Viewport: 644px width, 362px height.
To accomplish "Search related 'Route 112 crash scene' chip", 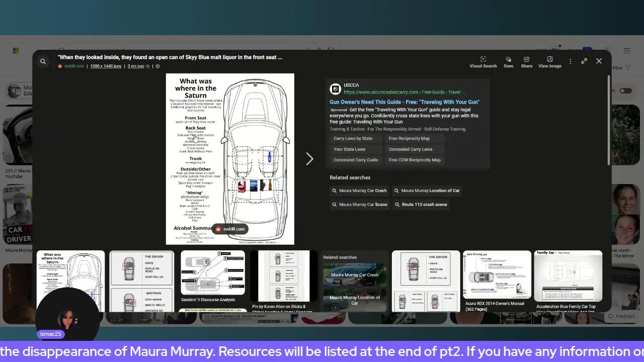I will tap(421, 205).
